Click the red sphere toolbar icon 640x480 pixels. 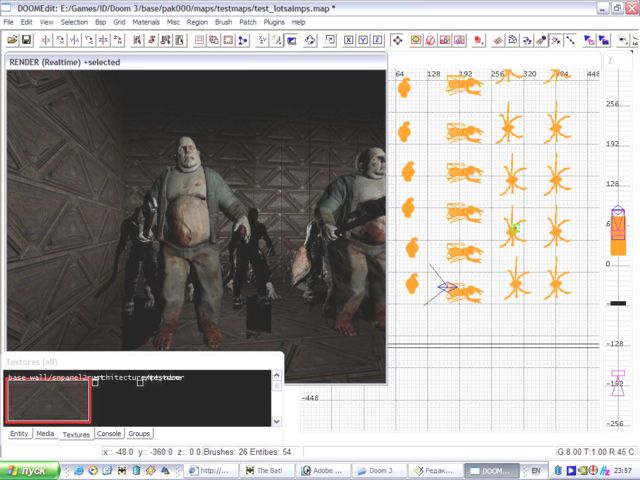click(x=479, y=40)
